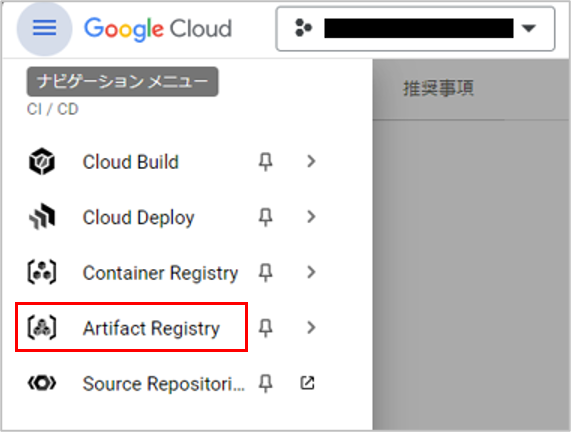Select the 推奨事項 tab
Image resolution: width=571 pixels, height=432 pixels.
pyautogui.click(x=438, y=89)
